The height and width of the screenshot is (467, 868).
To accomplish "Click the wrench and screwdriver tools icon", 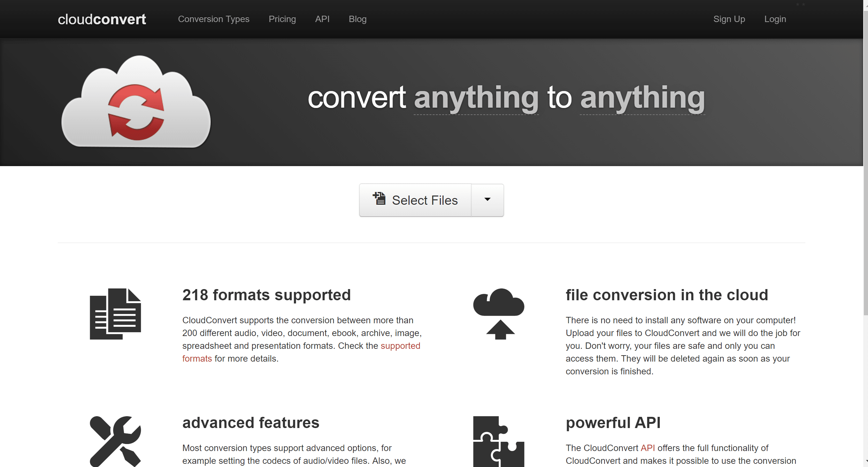I will point(115,441).
